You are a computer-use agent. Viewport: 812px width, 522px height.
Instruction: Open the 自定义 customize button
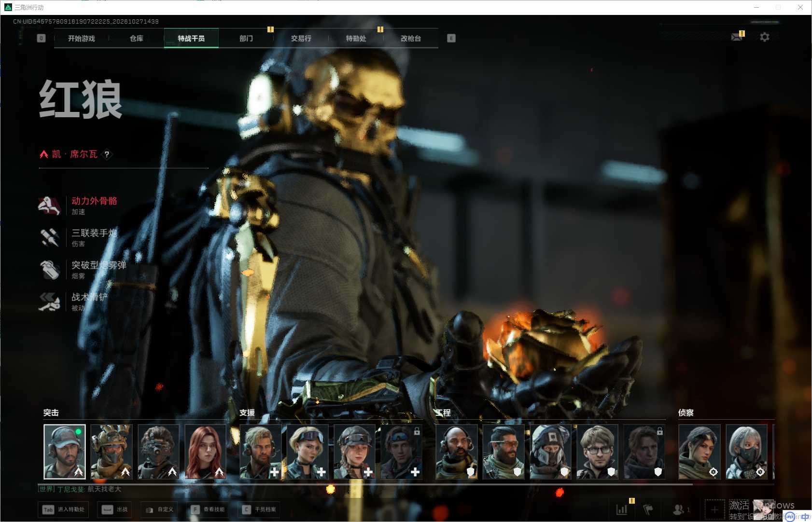[x=160, y=509]
